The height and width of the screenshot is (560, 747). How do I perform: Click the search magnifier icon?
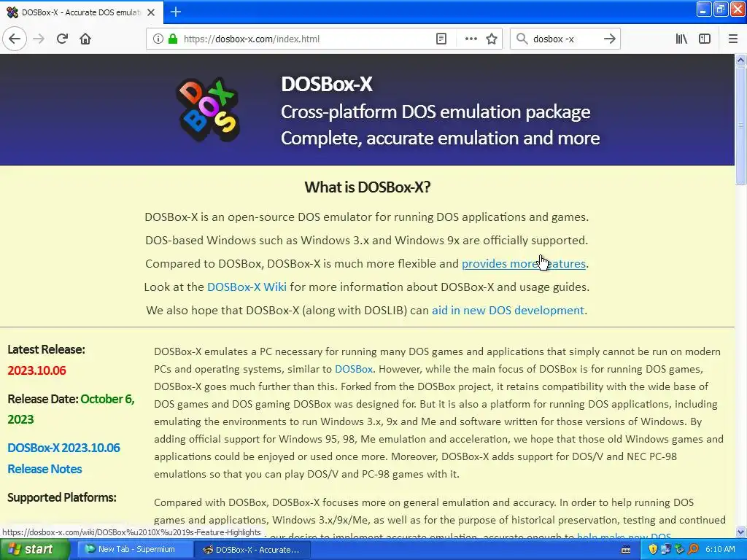click(522, 39)
